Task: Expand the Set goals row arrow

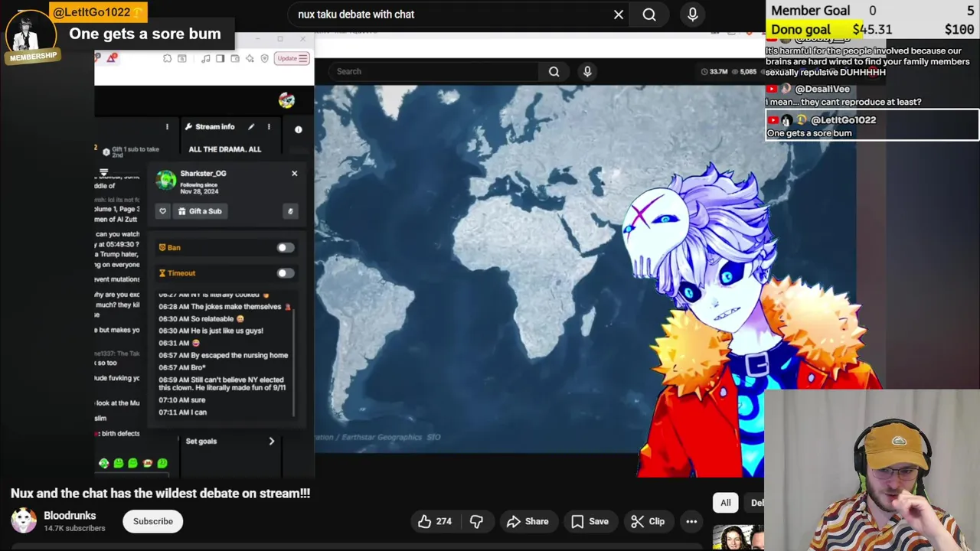Action: pyautogui.click(x=271, y=441)
